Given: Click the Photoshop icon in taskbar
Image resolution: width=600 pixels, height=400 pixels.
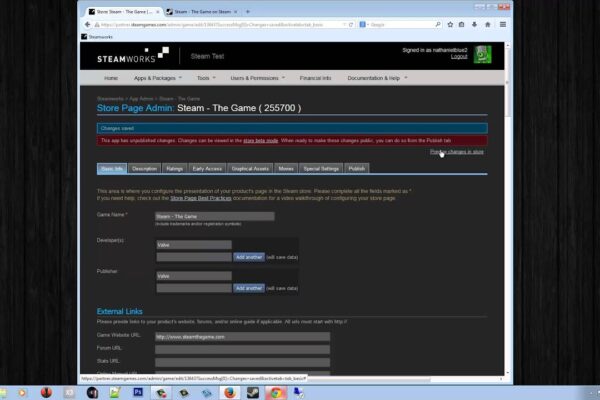Looking at the screenshot, I should coord(137,392).
